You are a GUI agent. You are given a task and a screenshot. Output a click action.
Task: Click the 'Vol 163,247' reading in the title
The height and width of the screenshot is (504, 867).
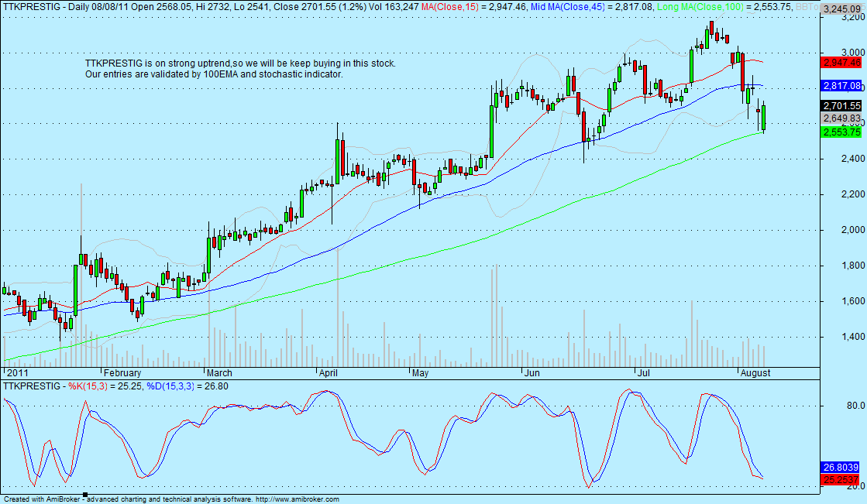(394, 7)
